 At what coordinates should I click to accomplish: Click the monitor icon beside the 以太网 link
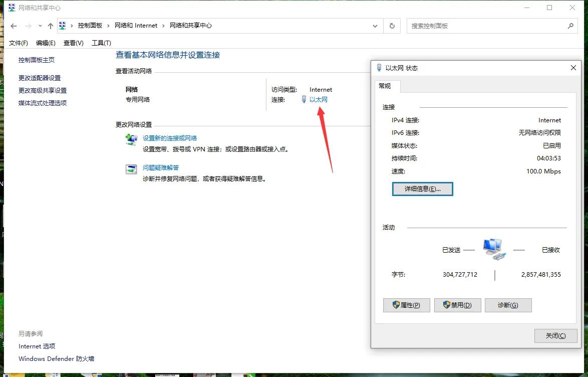point(304,99)
